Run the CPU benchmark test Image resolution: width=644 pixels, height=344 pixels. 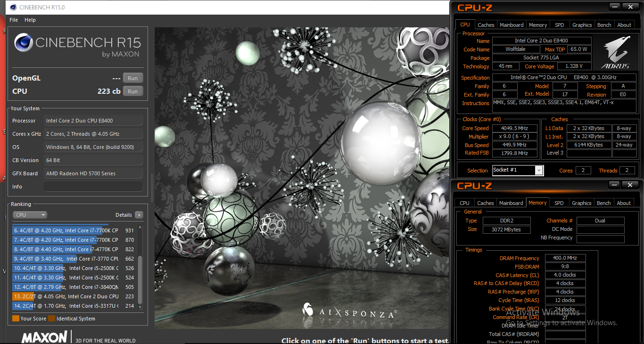click(x=133, y=91)
